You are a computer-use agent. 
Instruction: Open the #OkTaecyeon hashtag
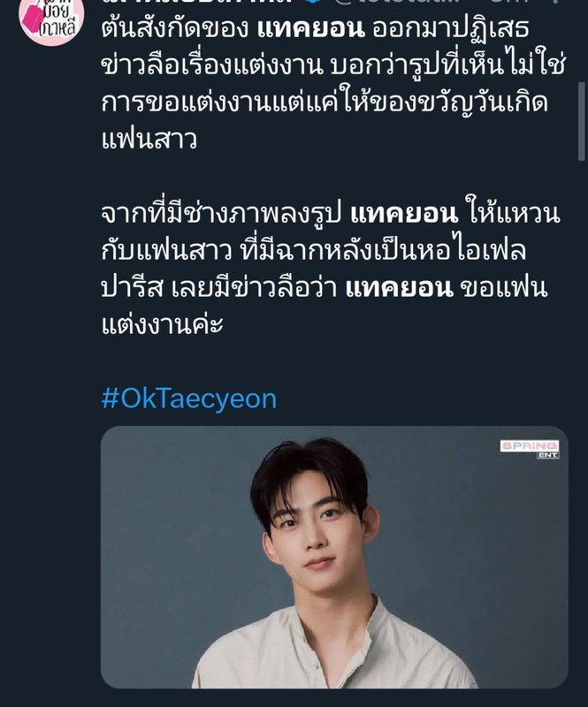pyautogui.click(x=189, y=399)
